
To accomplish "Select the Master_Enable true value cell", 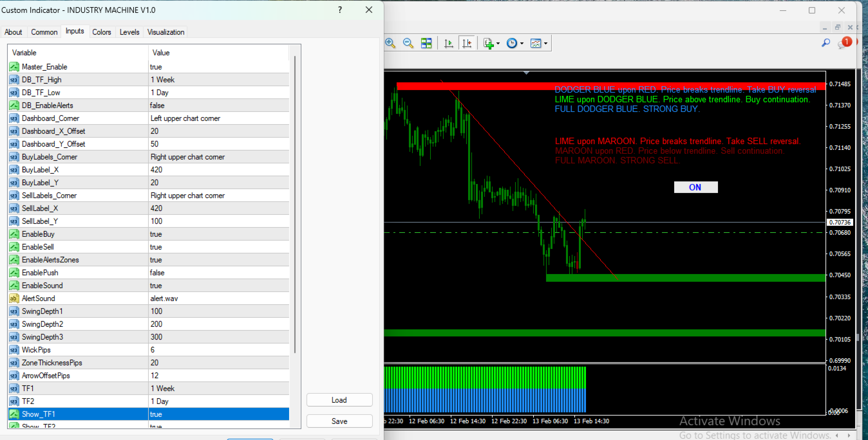I will point(218,67).
